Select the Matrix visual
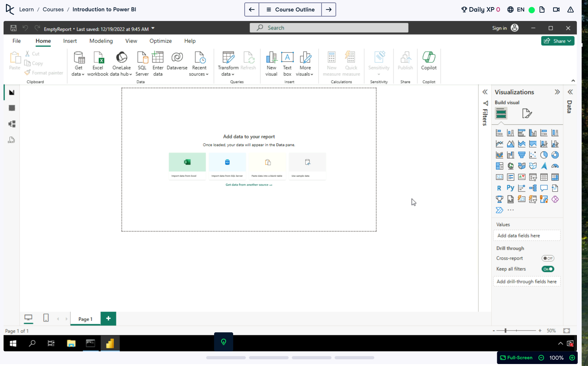The height and width of the screenshot is (366, 588). click(555, 177)
